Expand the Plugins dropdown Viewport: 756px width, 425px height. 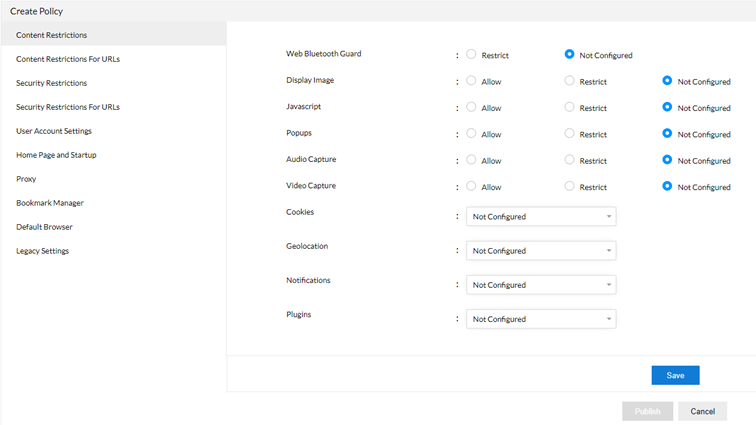coord(541,319)
